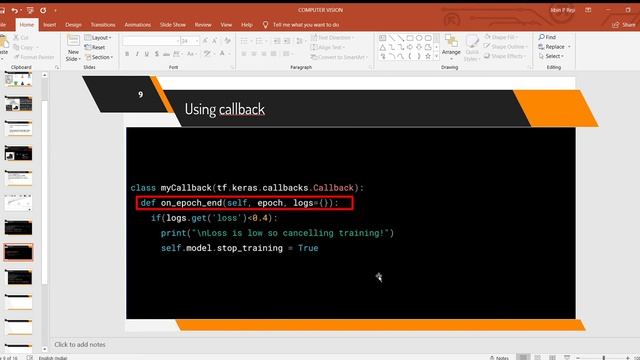Viewport: 640px width, 360px height.
Task: Open the font name combo box
Action: pos(151,41)
